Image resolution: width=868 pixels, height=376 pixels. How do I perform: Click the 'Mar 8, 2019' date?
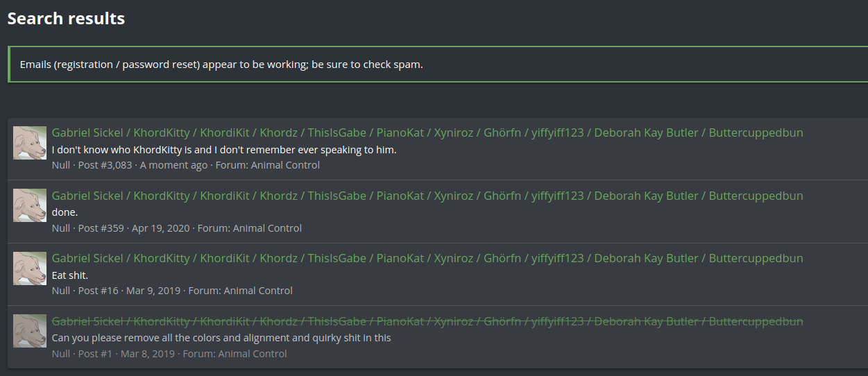point(148,354)
